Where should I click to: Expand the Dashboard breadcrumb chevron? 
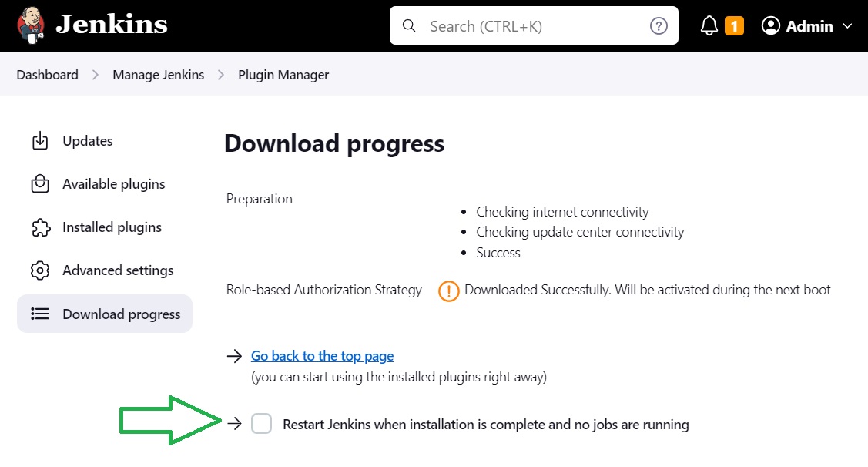(96, 75)
